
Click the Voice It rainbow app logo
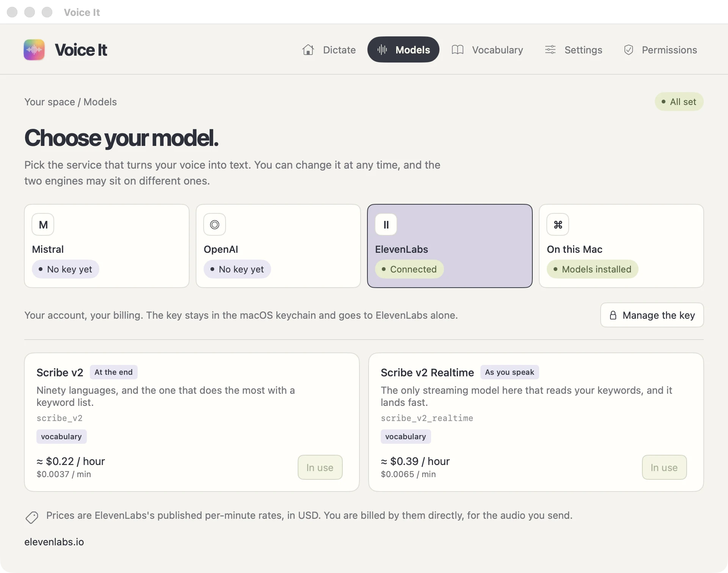[34, 50]
